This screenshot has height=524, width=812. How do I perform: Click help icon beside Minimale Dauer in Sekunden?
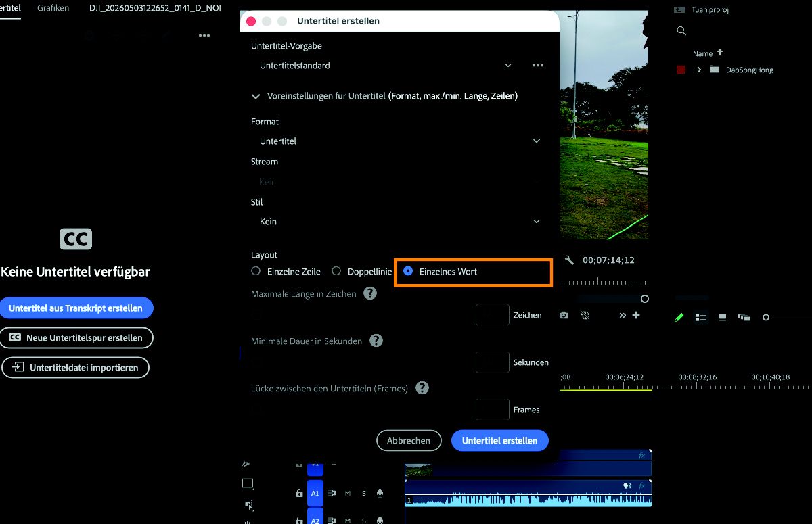(376, 341)
